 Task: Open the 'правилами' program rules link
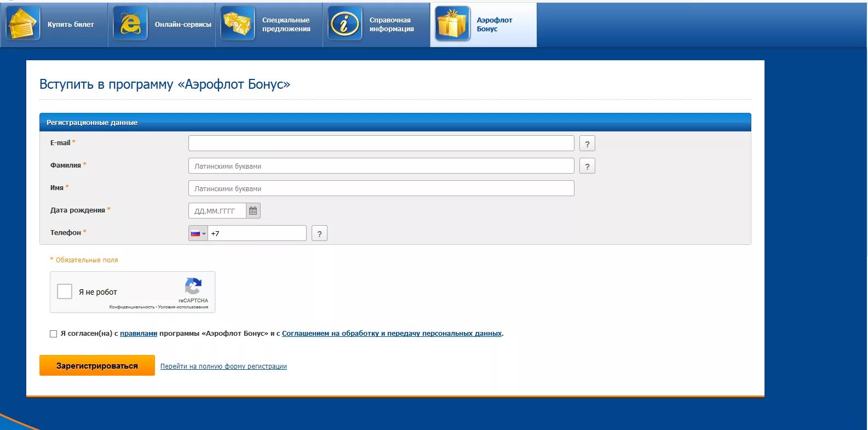click(139, 333)
